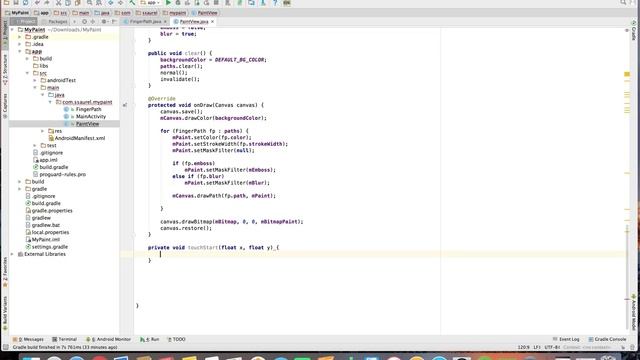Screen dimensions: 640x360
Task: Click cursor position 120:9 in status bar
Action: (523, 347)
